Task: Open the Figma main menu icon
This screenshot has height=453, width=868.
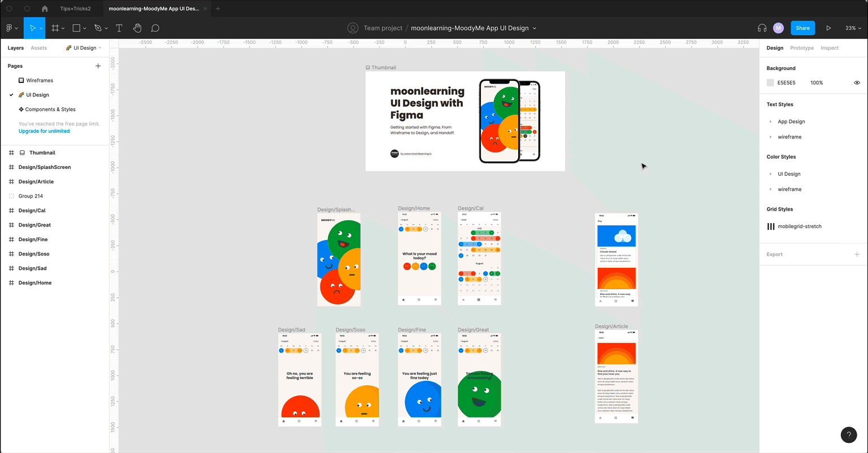Action: tap(10, 28)
